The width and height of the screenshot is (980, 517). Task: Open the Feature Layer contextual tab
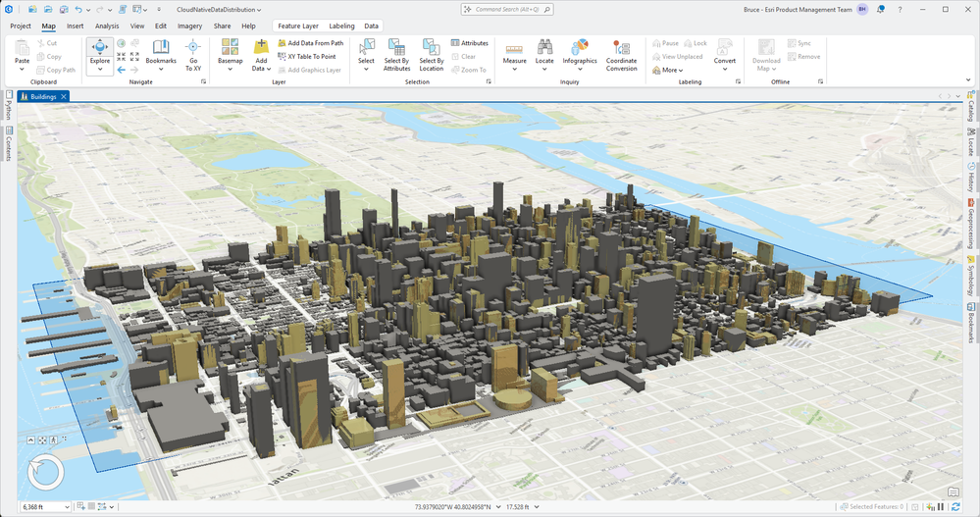point(298,26)
